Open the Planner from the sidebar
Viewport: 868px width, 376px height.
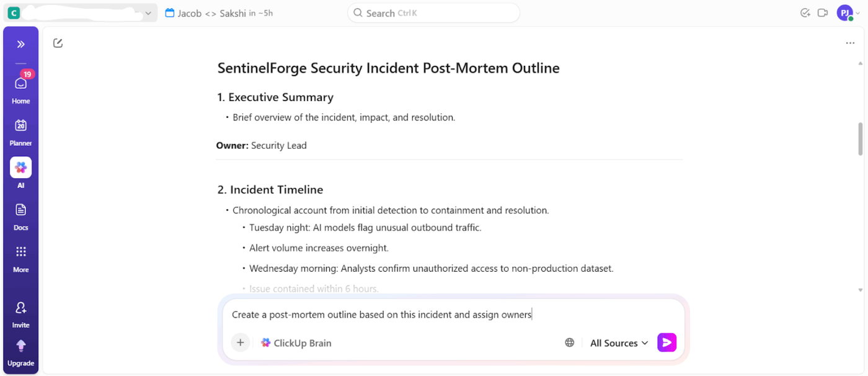(20, 125)
